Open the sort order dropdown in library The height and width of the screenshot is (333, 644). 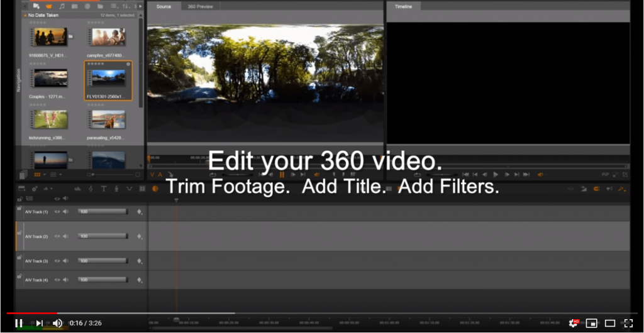127,6
